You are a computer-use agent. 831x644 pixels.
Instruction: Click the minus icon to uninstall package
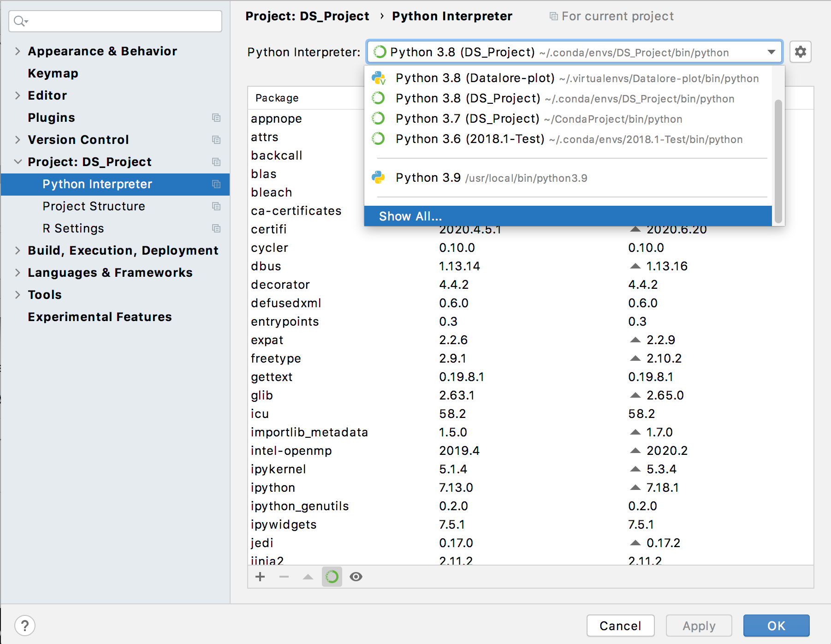[x=284, y=577]
